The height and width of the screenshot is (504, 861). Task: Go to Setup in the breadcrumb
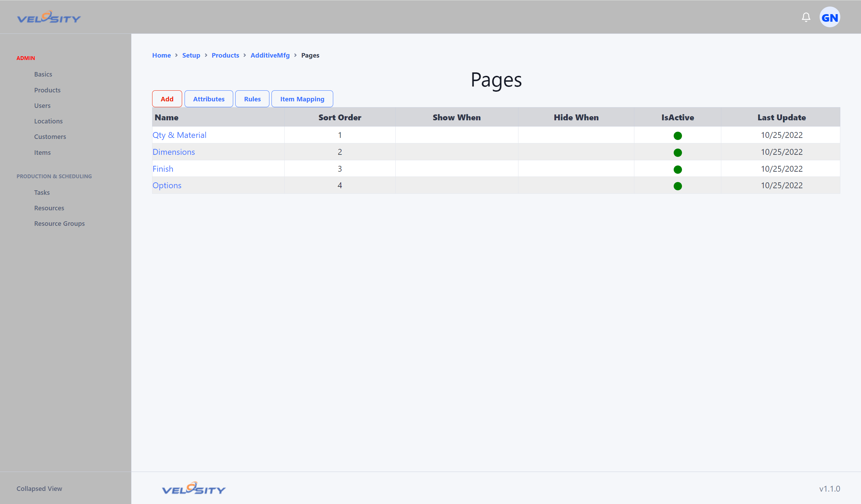[x=191, y=55]
